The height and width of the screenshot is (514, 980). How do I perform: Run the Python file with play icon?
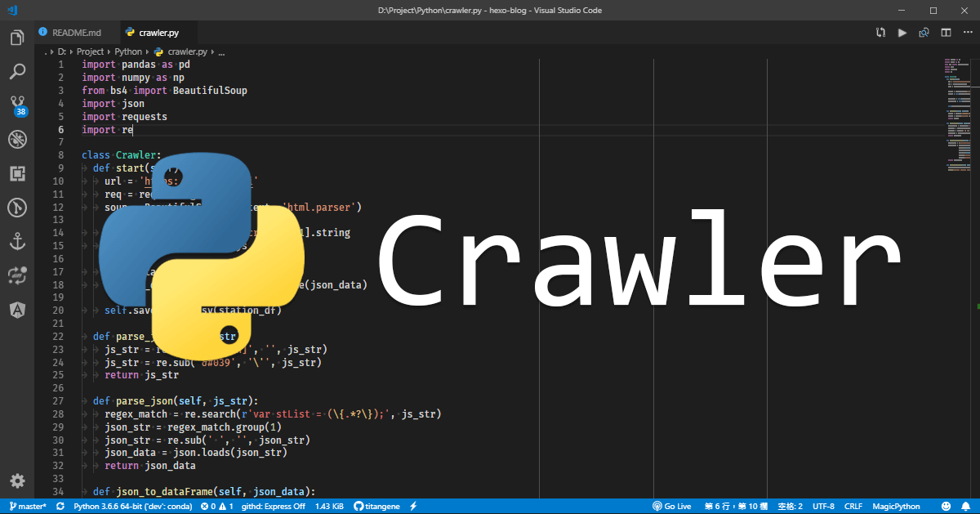pos(902,33)
